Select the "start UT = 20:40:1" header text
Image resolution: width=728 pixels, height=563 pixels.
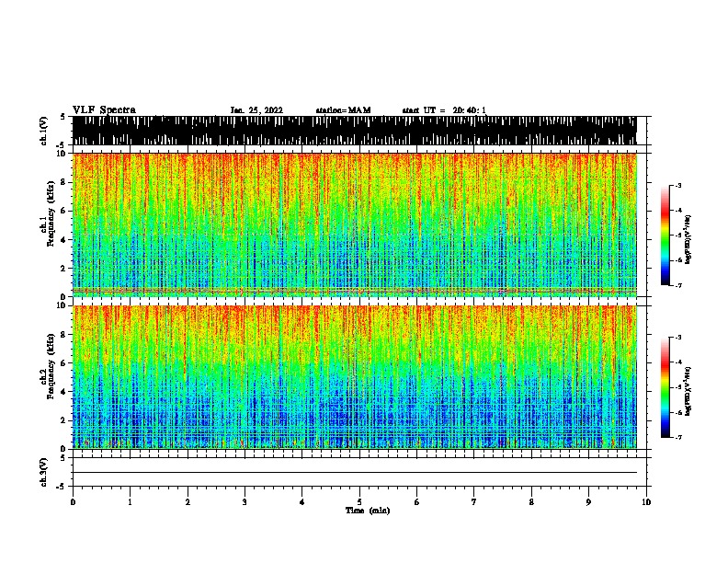point(444,110)
